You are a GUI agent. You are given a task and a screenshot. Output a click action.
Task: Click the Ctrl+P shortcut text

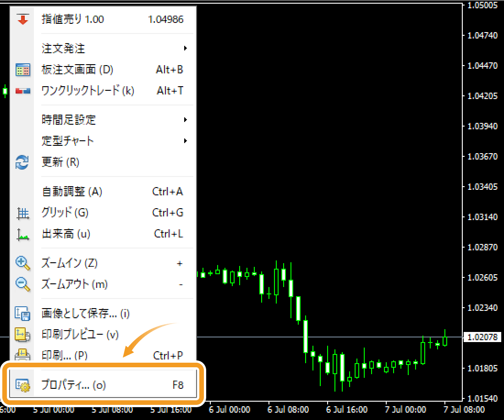point(168,356)
